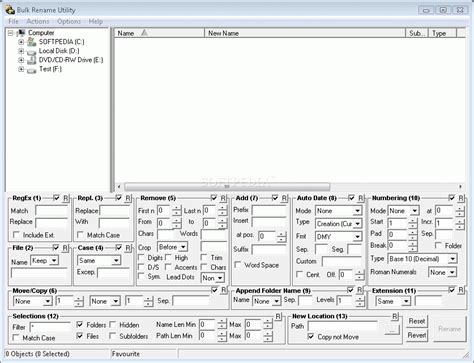
Task: Open the File menu
Action: point(13,21)
